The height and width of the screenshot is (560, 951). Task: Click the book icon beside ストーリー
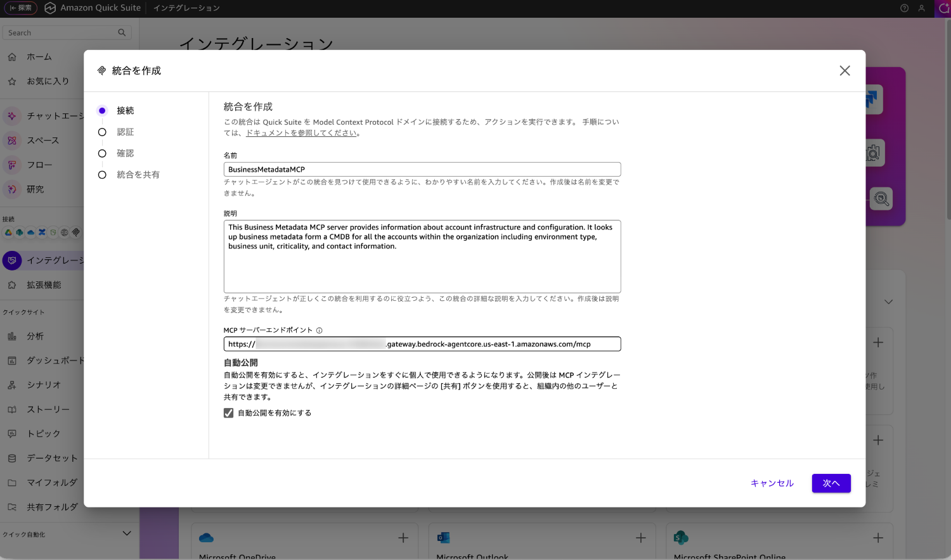pyautogui.click(x=12, y=409)
